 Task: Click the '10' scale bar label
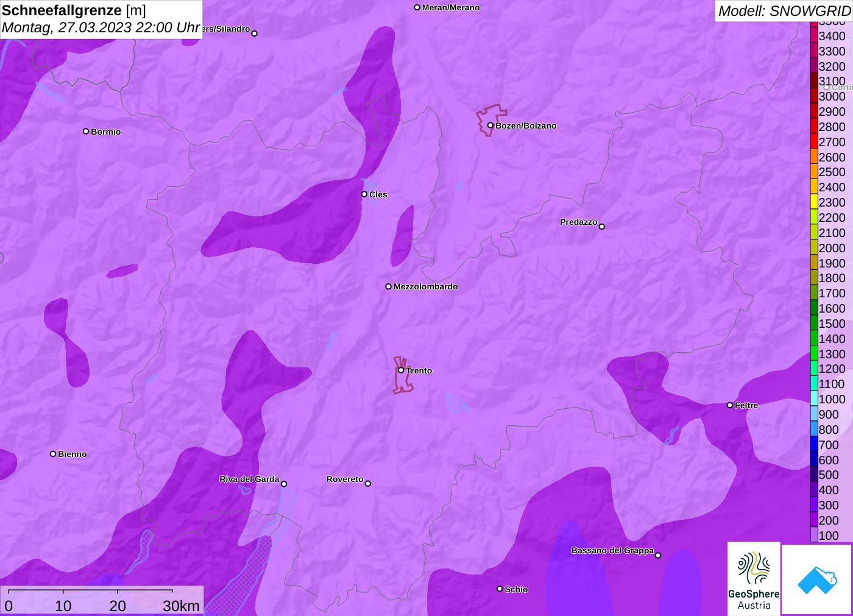coord(63,606)
